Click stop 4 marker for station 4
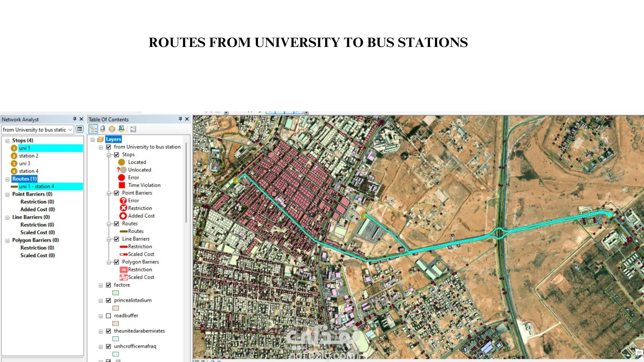This screenshot has height=362, width=644. click(14, 171)
